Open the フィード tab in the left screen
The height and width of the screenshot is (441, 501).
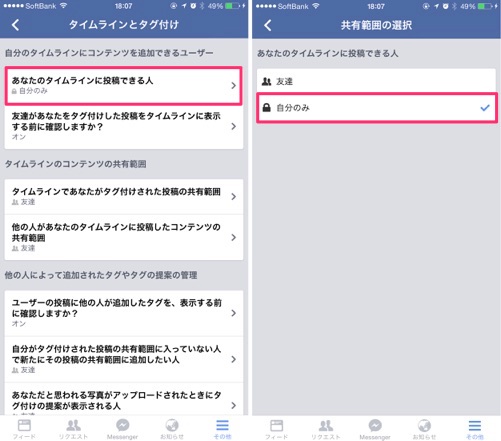tap(24, 429)
